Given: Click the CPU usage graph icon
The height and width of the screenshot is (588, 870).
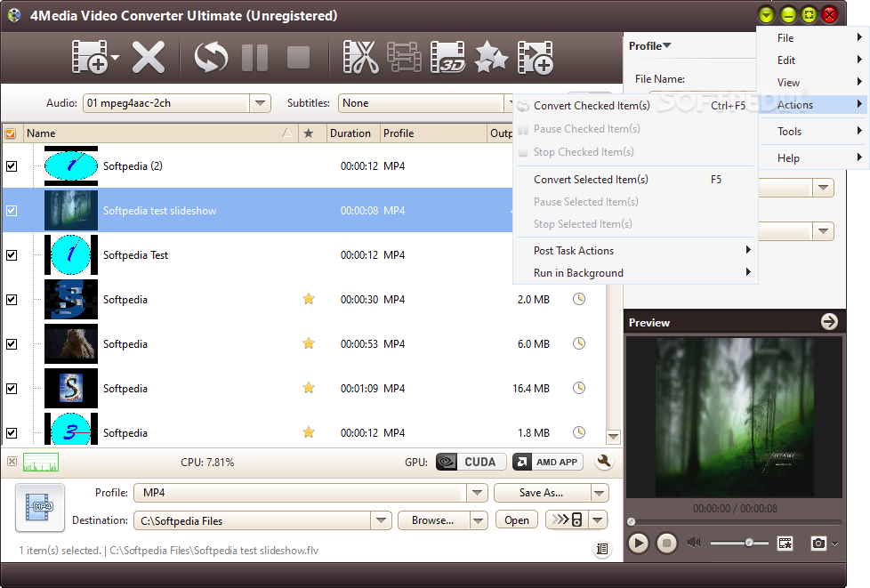Looking at the screenshot, I should point(41,462).
